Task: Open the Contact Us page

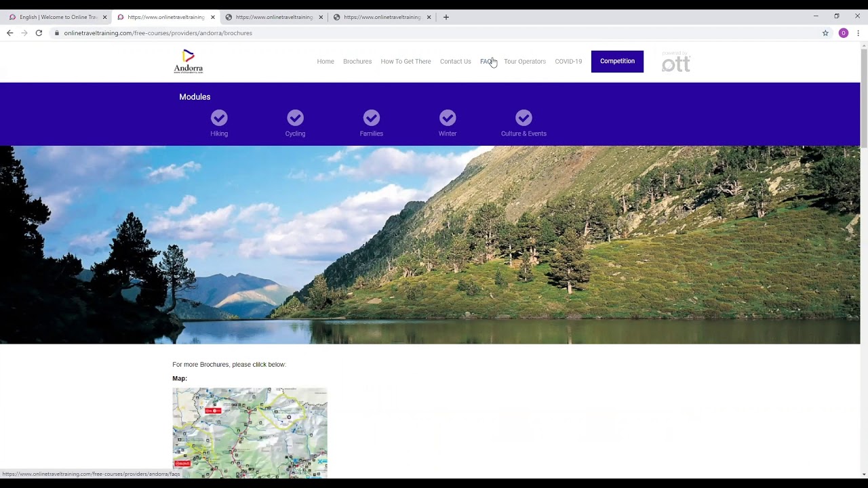Action: (x=455, y=61)
